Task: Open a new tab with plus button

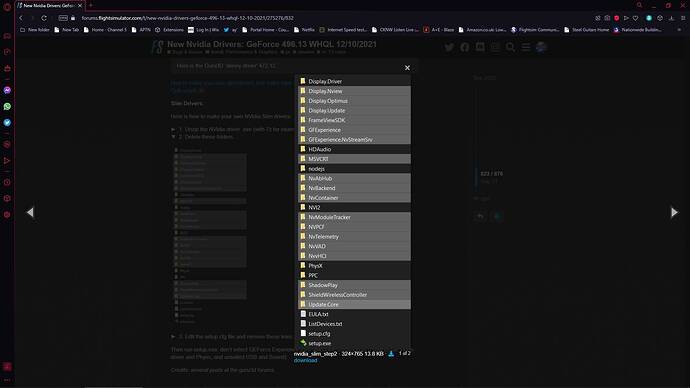Action: 91,5
